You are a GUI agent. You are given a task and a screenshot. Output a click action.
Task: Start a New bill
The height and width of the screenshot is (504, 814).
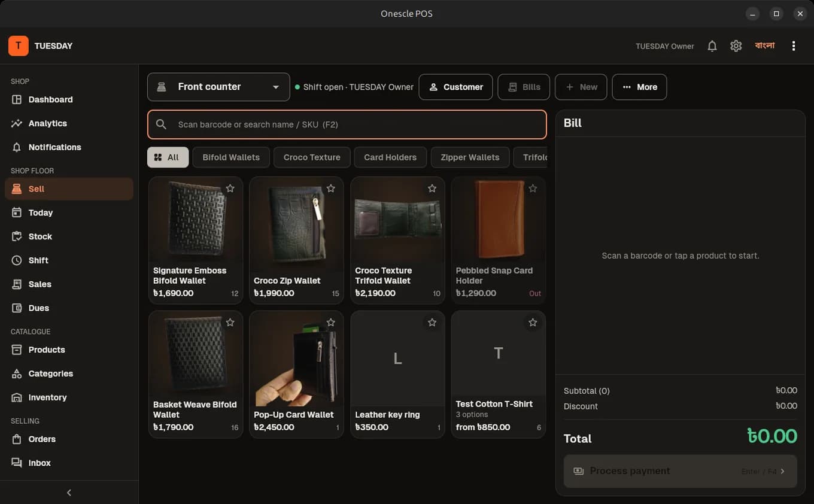tap(581, 87)
